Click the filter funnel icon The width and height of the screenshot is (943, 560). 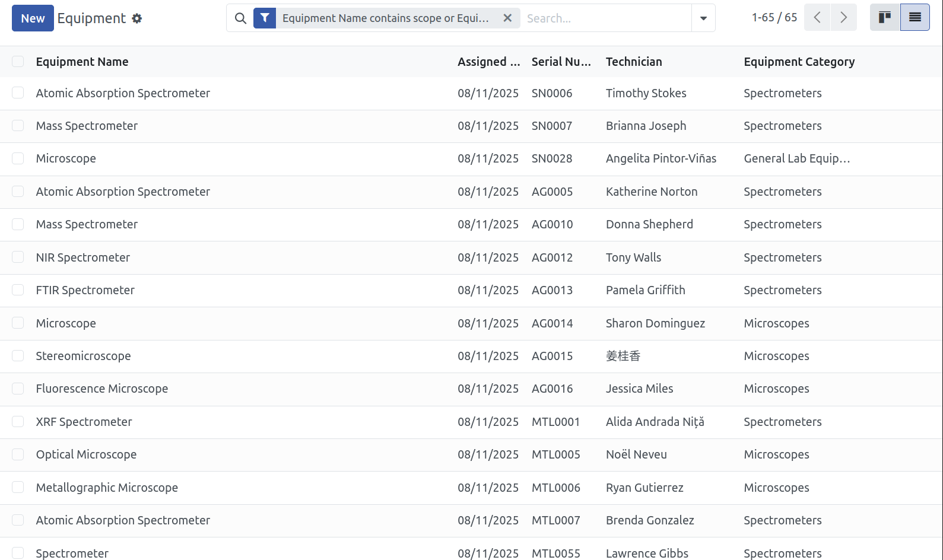point(265,18)
